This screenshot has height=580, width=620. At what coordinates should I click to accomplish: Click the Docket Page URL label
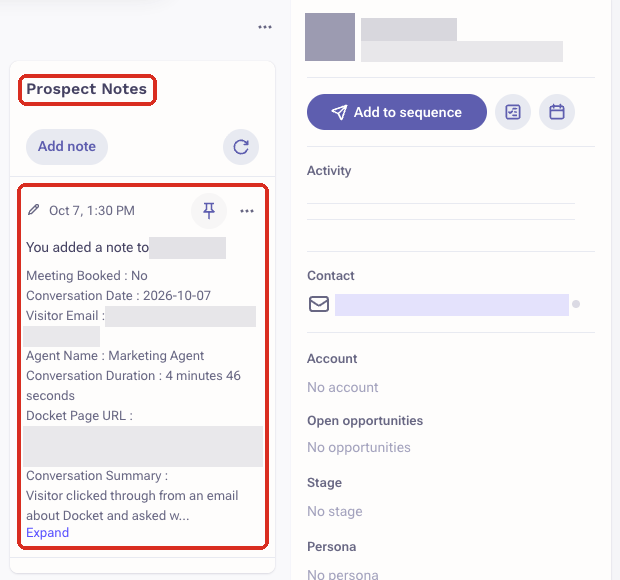(x=79, y=416)
